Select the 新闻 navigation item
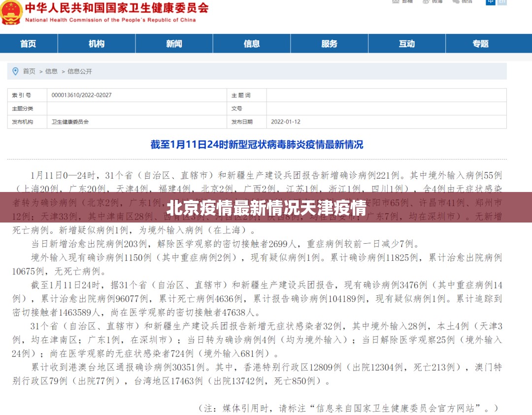Viewport: 532px width, 415px height. 174,44
